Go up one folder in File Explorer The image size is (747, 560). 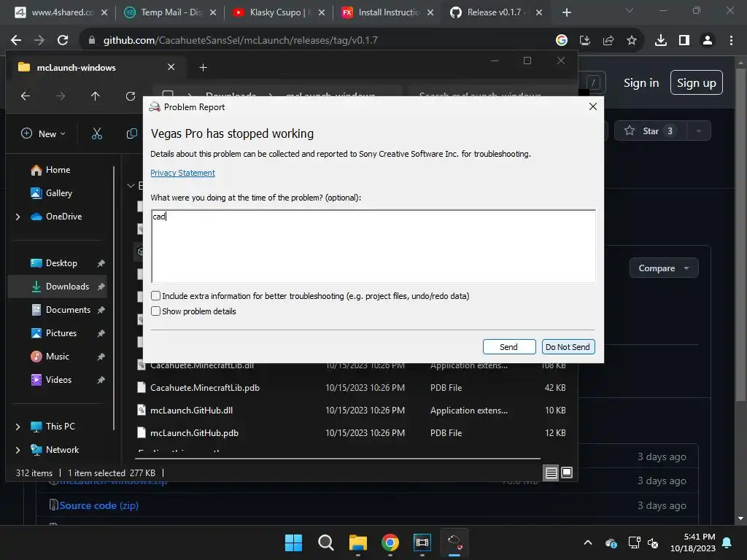pos(96,96)
